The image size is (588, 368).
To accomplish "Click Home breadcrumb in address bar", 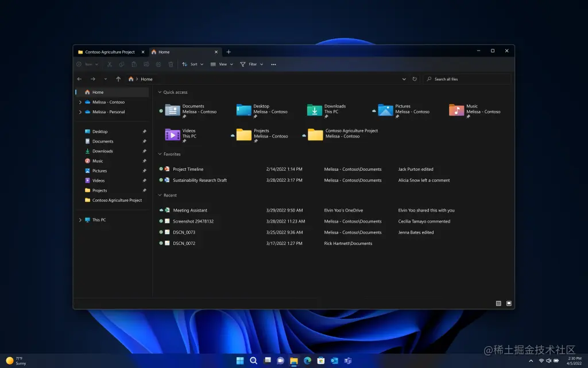I will pos(146,79).
